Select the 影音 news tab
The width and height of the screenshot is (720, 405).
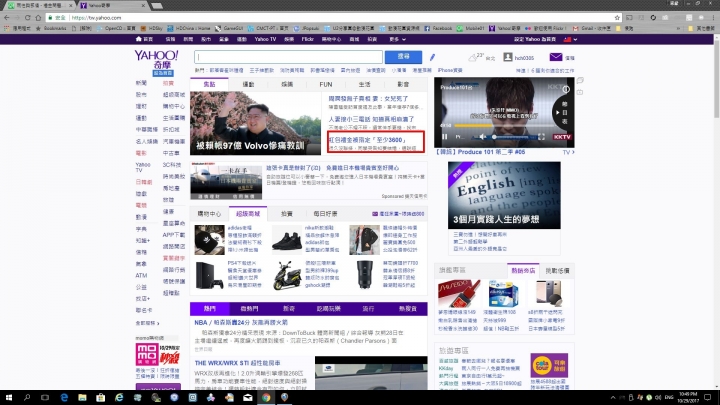pos(403,84)
